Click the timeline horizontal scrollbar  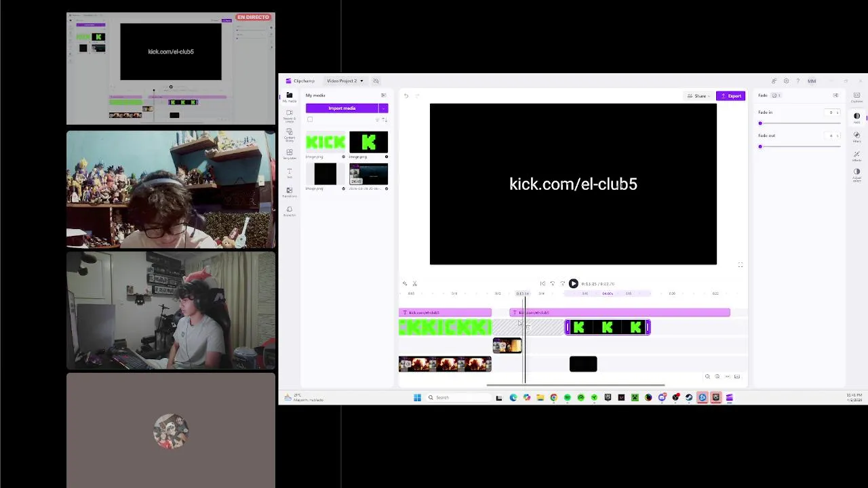576,385
